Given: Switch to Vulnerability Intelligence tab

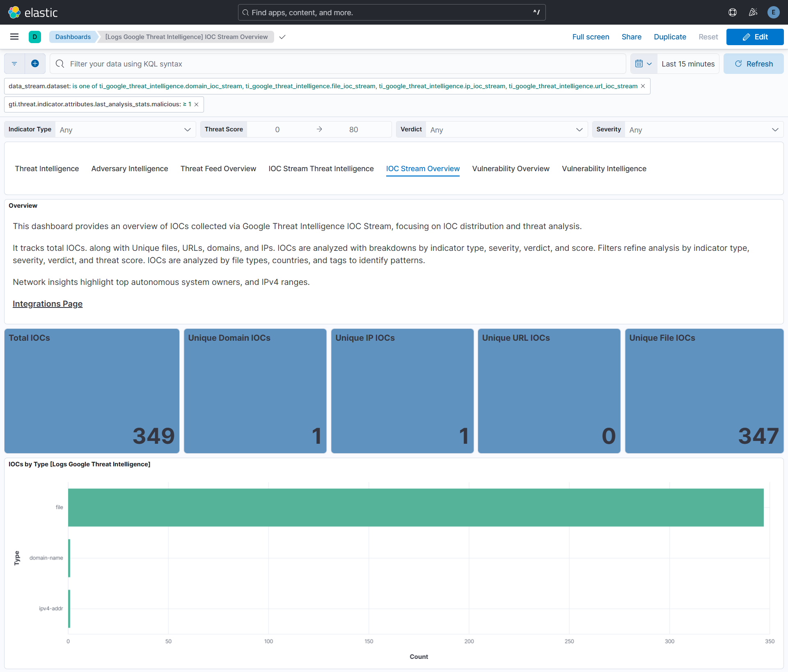Looking at the screenshot, I should pyautogui.click(x=604, y=169).
